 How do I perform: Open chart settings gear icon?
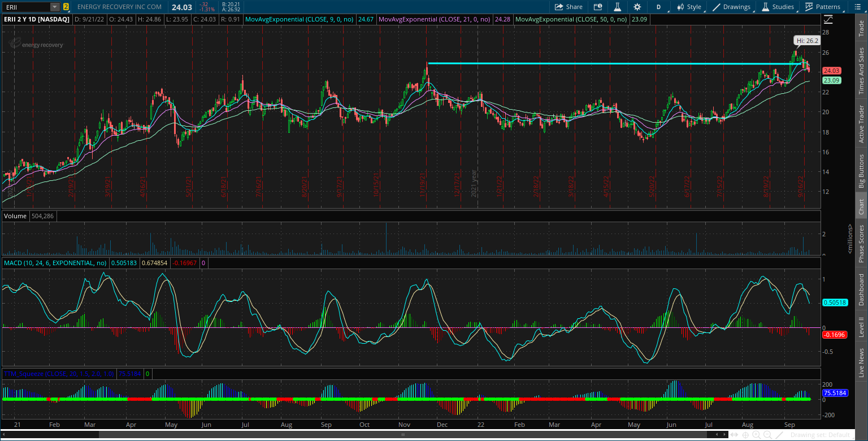point(637,7)
